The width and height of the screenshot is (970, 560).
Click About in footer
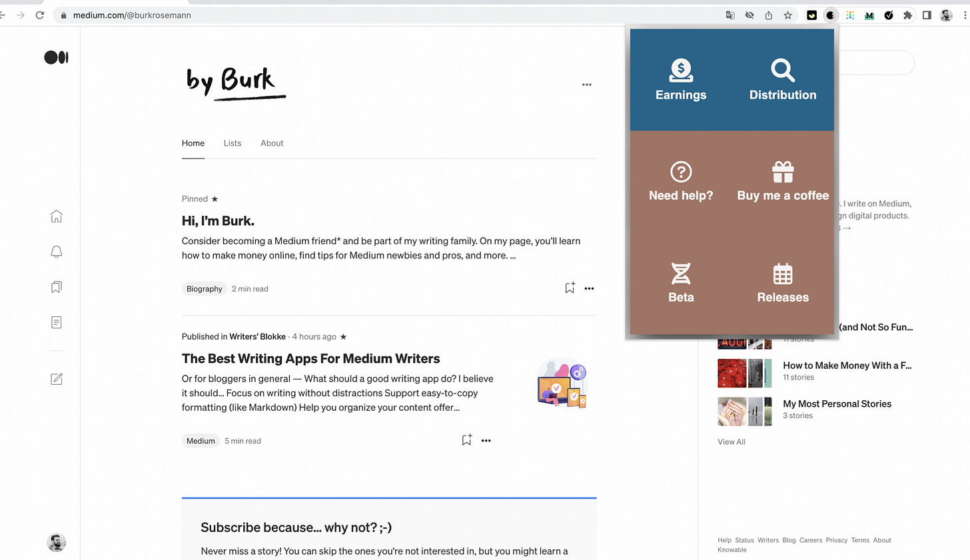pos(882,540)
